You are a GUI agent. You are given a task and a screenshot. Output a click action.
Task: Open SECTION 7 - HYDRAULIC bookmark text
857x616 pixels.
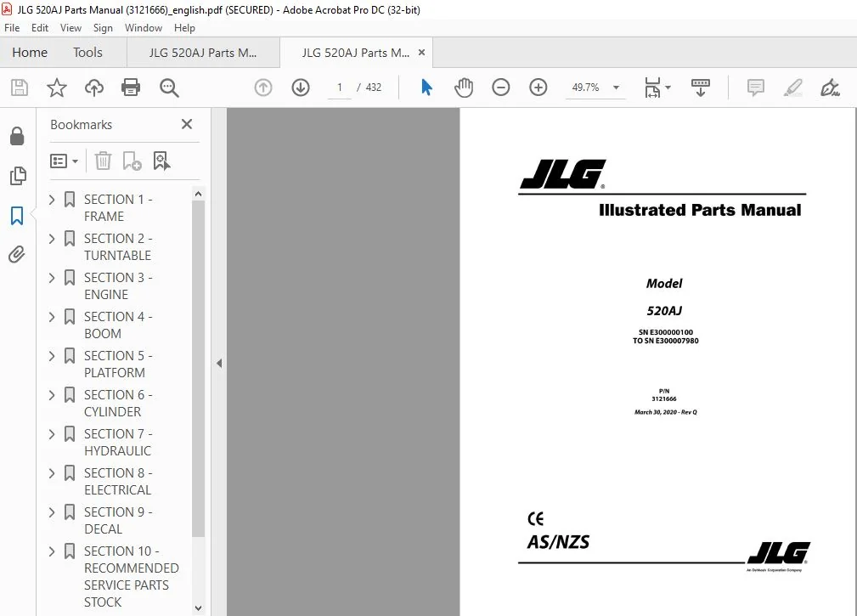click(x=118, y=442)
